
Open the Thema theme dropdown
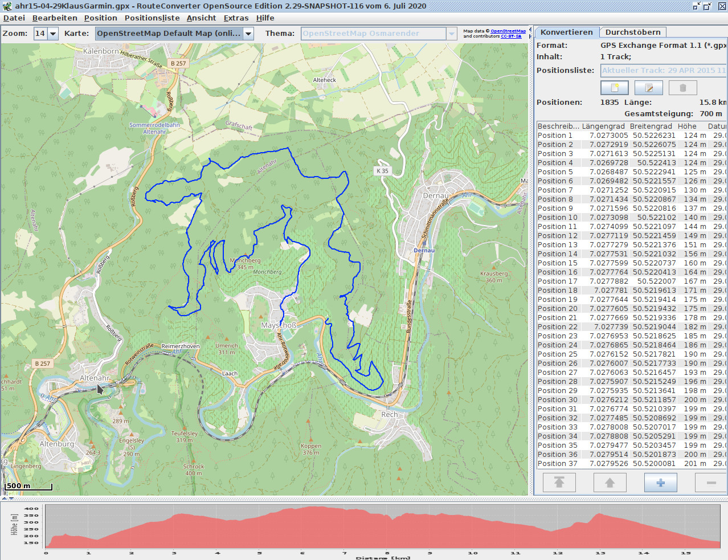tap(452, 34)
